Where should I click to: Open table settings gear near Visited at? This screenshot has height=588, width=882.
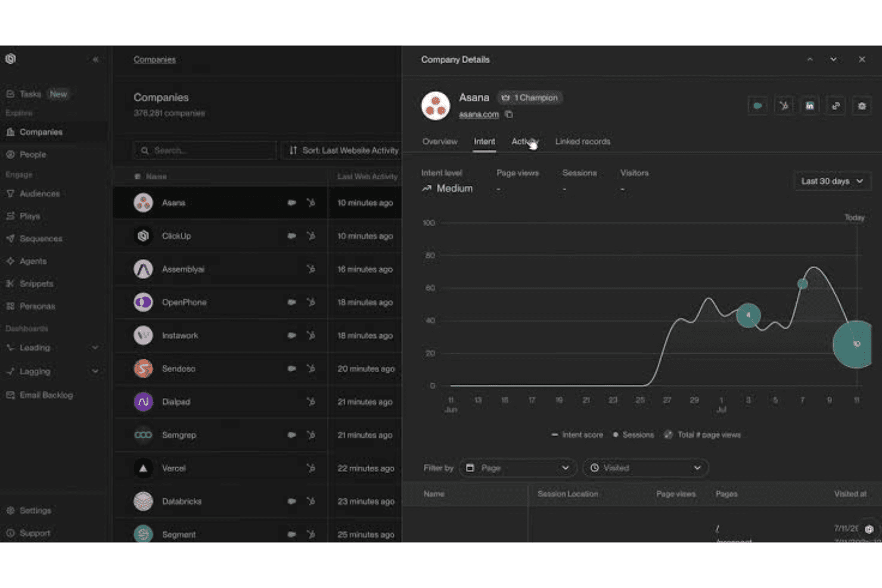[x=869, y=529]
